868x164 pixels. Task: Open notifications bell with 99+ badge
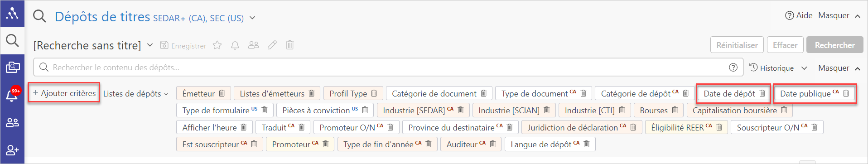(12, 94)
